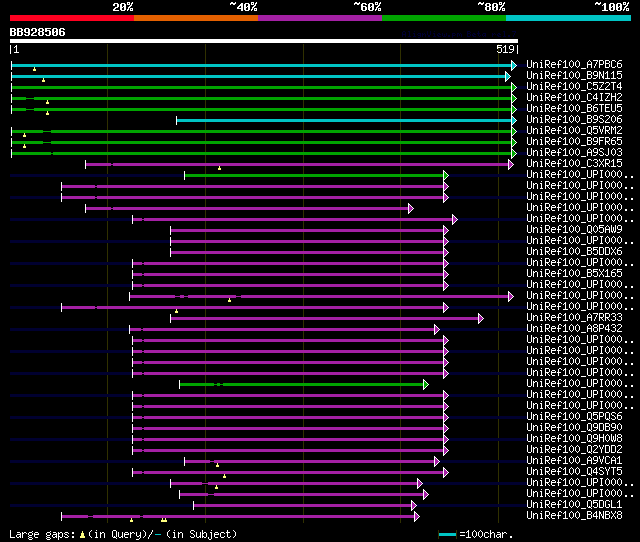
Task: Open the UniRef100_B5X165 hit label
Action: 574,274
